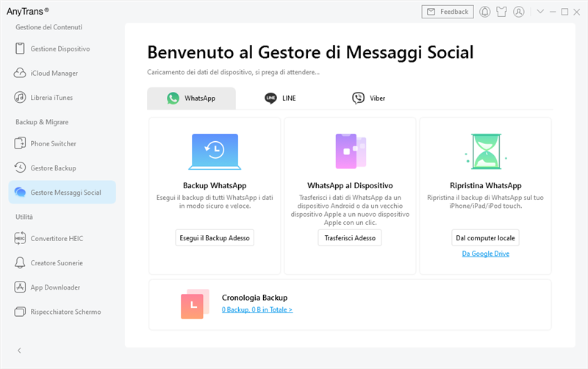588x369 pixels.
Task: Click the Backup WhatsApp laptop illustration
Action: [x=215, y=152]
